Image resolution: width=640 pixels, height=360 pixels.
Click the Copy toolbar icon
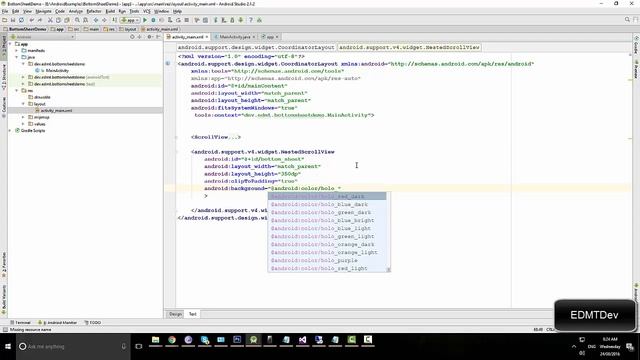[58, 20]
